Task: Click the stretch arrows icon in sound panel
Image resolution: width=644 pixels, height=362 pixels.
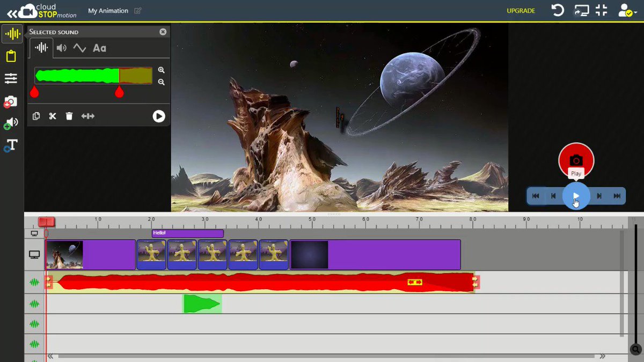Action: [x=87, y=116]
